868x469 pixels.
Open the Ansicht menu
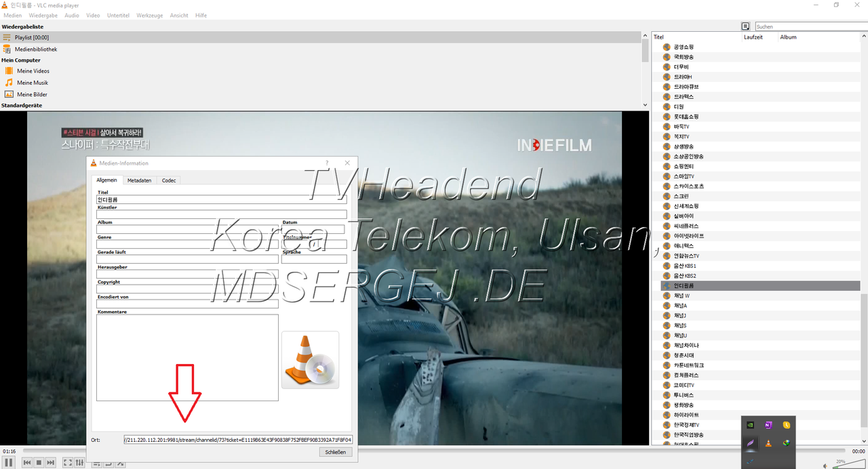(x=179, y=15)
